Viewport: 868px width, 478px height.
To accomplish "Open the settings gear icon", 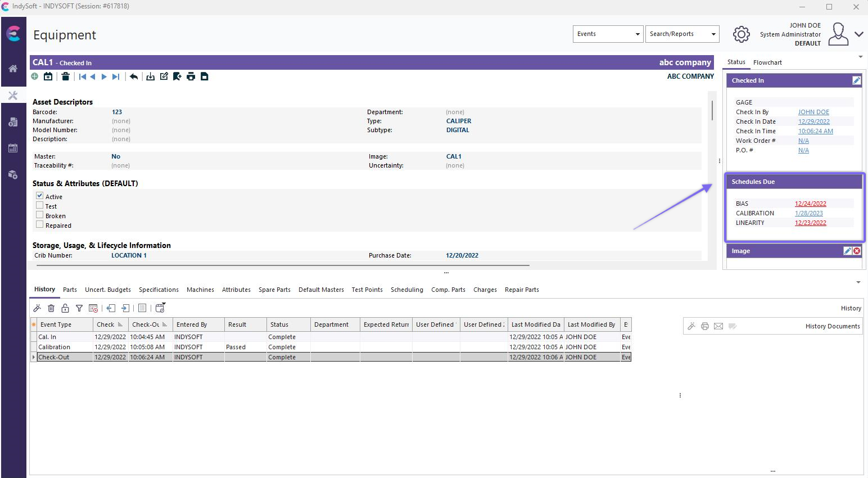I will click(741, 34).
